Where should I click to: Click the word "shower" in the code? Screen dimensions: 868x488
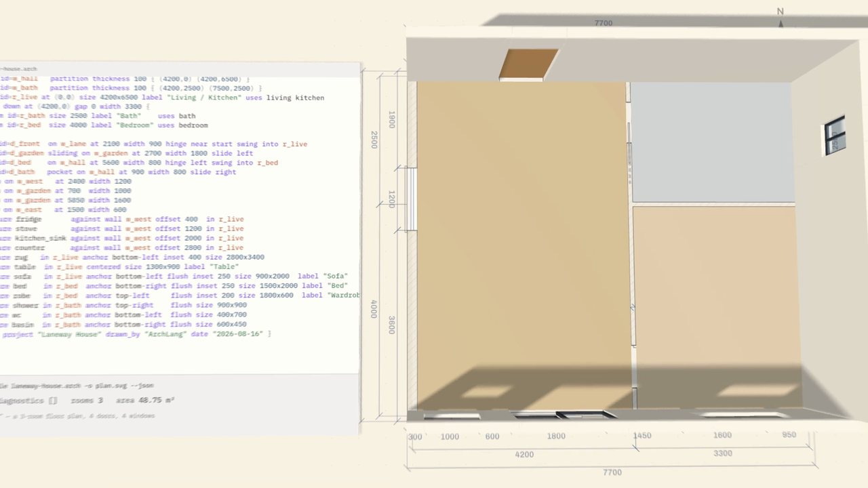click(26, 305)
